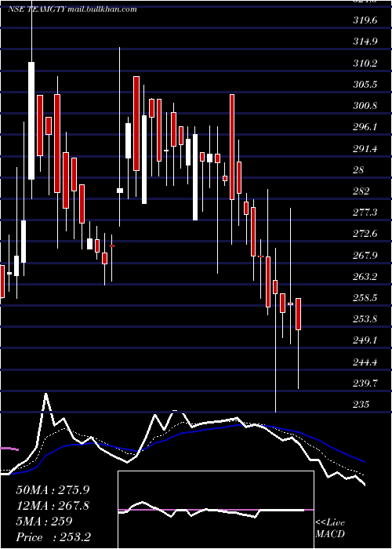Select the 263.2 price axis label

365,278
